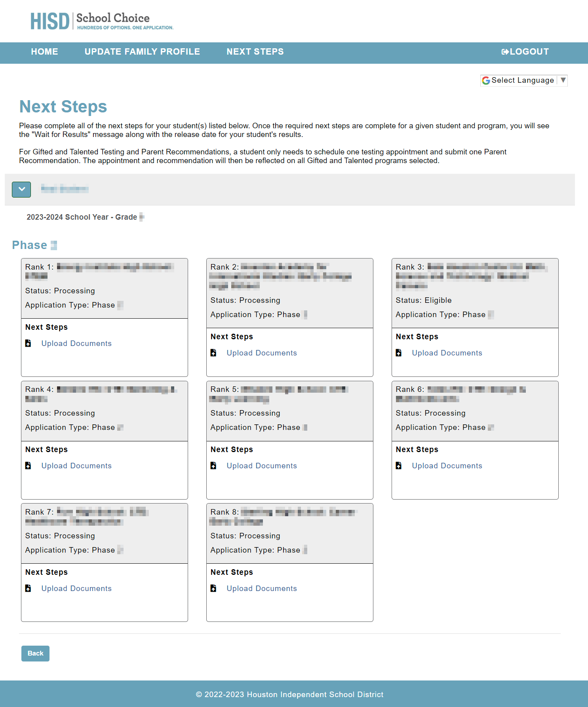Click the upload file icon under Rank 3
588x707 pixels.
(x=399, y=353)
